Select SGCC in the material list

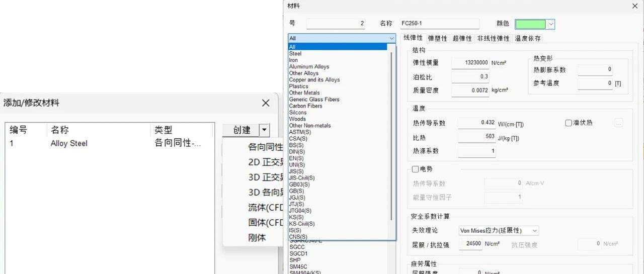point(297,247)
